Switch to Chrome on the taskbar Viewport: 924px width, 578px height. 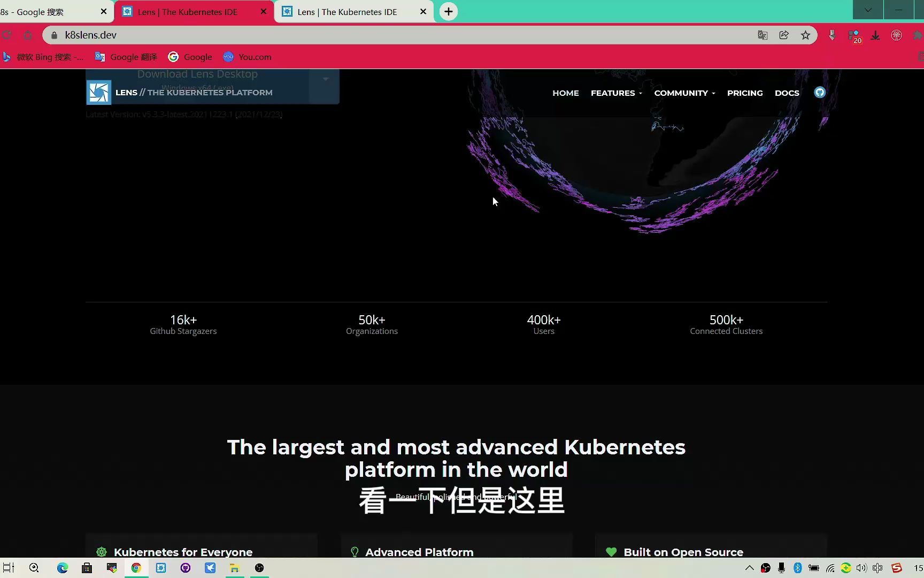click(136, 568)
